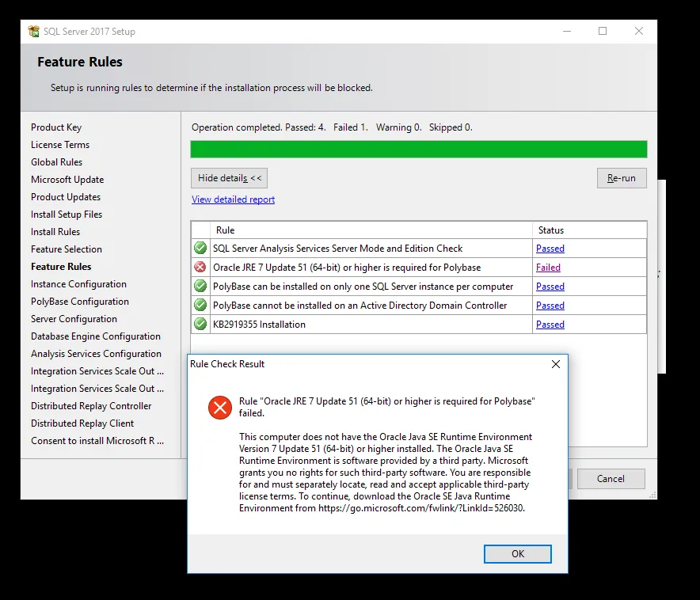
Task: Open Passed status for Analysis Services rule
Action: click(550, 249)
